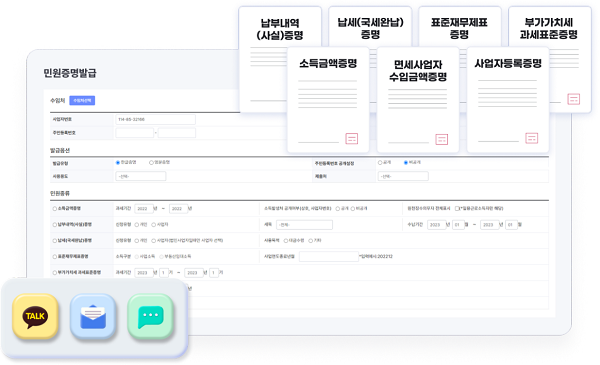The image size is (600, 365).
Task: Click the 민원증명발급 page heading
Action: (70, 73)
